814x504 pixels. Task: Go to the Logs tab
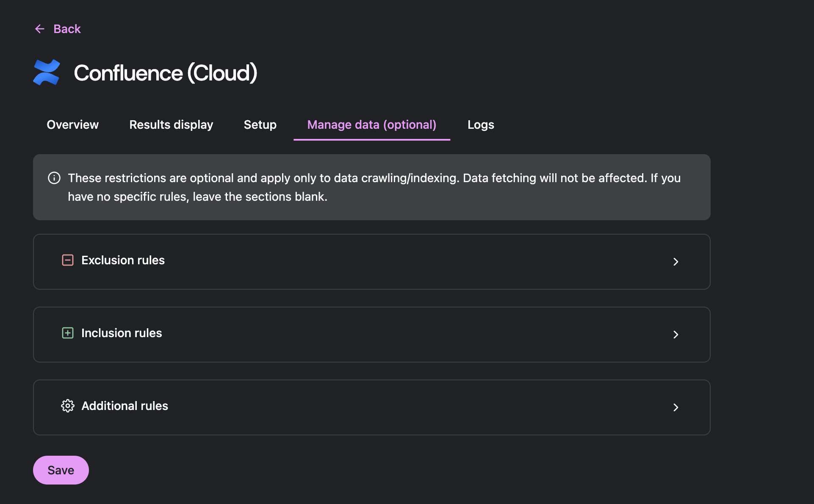click(x=481, y=125)
